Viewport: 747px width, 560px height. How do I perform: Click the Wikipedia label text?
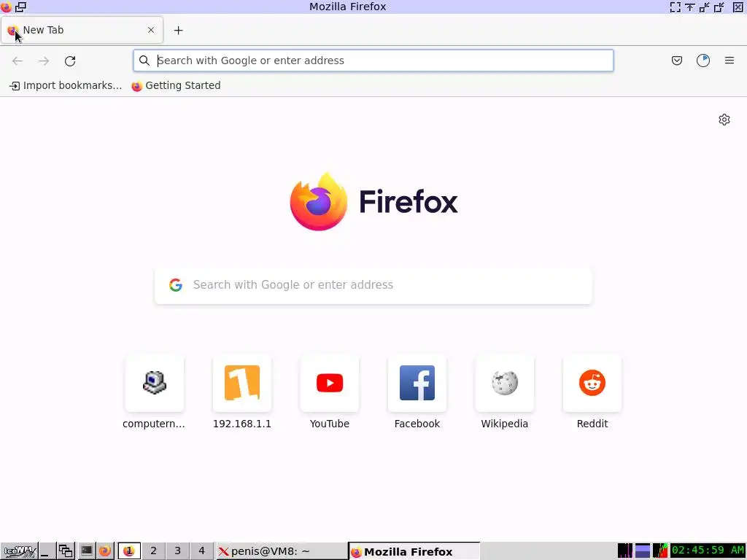click(505, 424)
